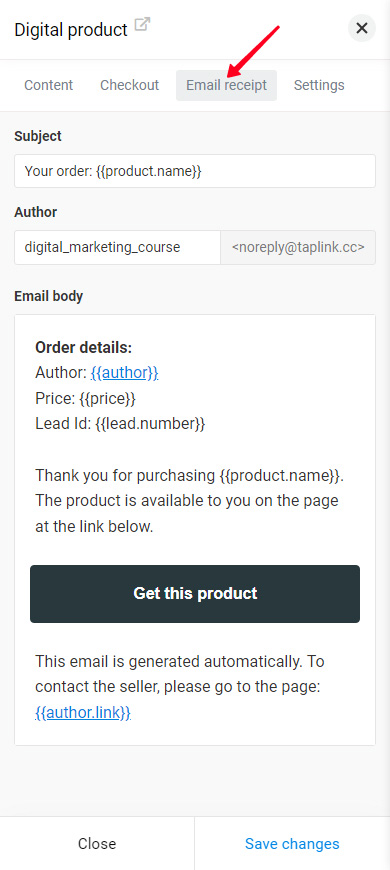The height and width of the screenshot is (870, 390).
Task: Select the Email receipt tab
Action: pos(226,85)
